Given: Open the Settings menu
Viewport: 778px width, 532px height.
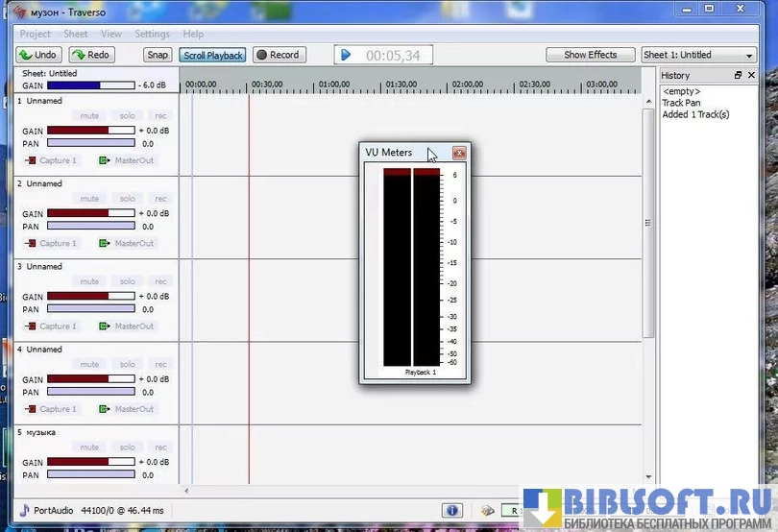Looking at the screenshot, I should click(x=152, y=34).
